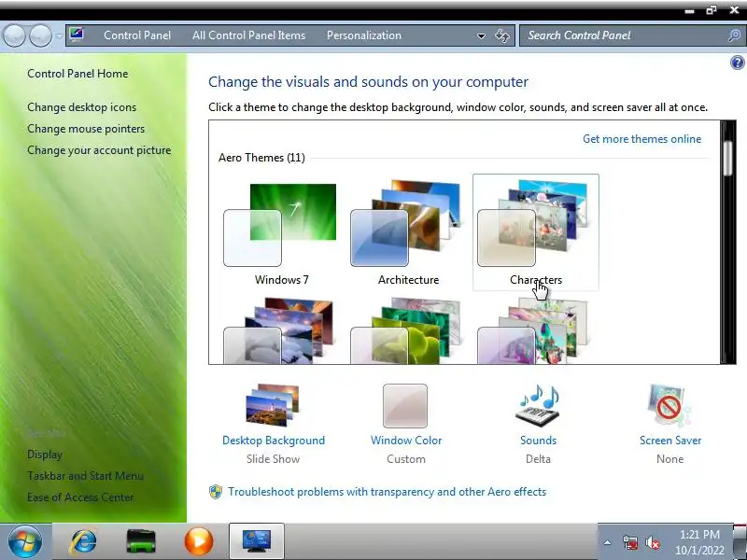Apply the Characters theme
This screenshot has height=560, width=747.
click(535, 232)
